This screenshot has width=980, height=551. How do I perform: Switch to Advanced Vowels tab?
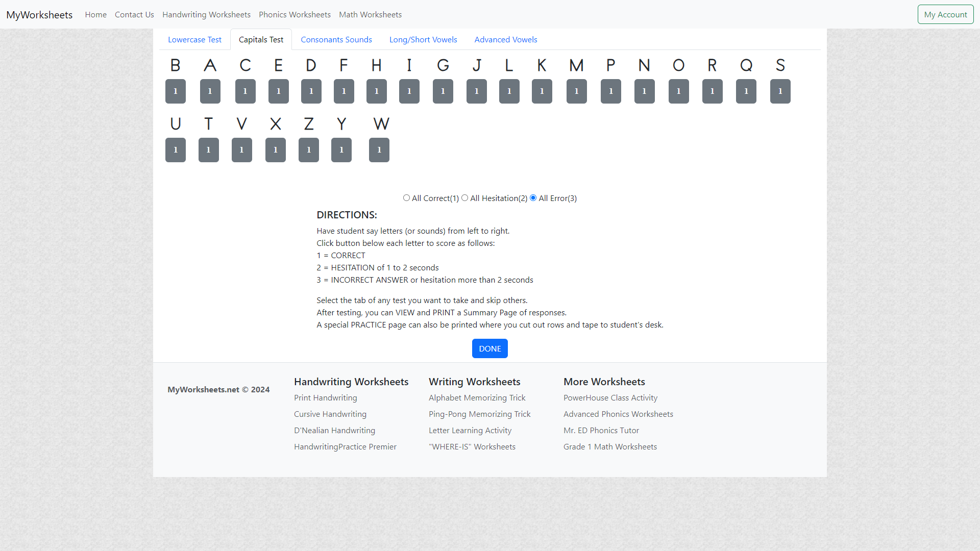point(506,40)
